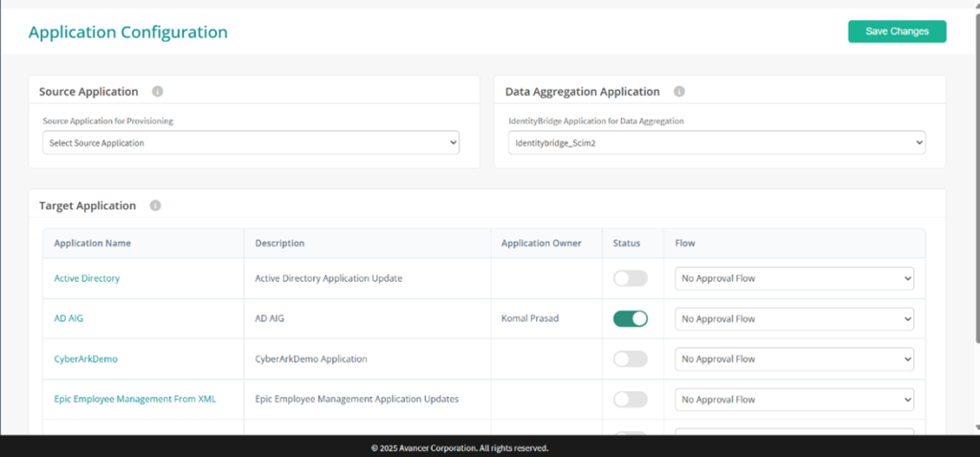980x457 pixels.
Task: Open the Identitybridge_Scim2 data aggregation dropdown
Action: pos(717,143)
